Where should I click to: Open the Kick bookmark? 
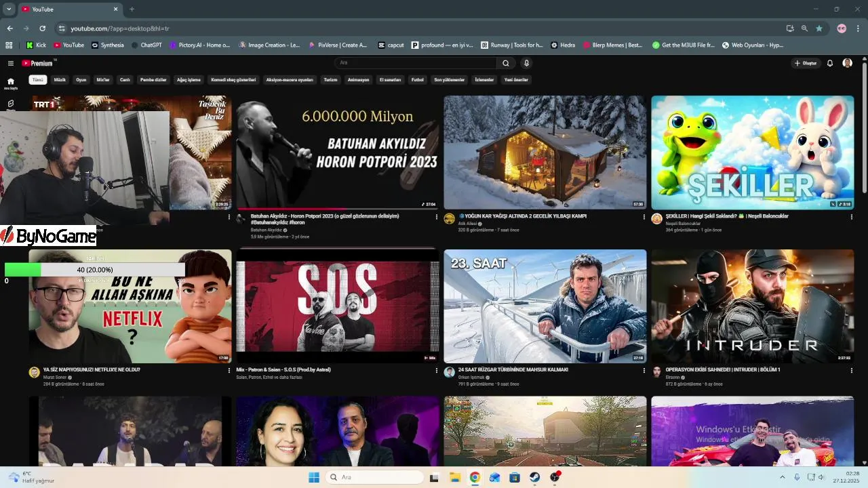[37, 45]
